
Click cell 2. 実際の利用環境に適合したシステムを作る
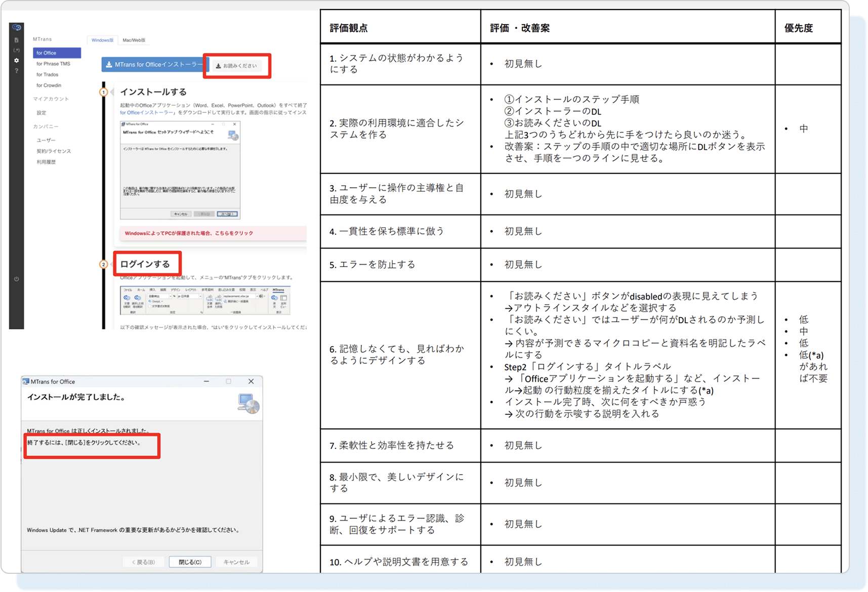(x=400, y=129)
